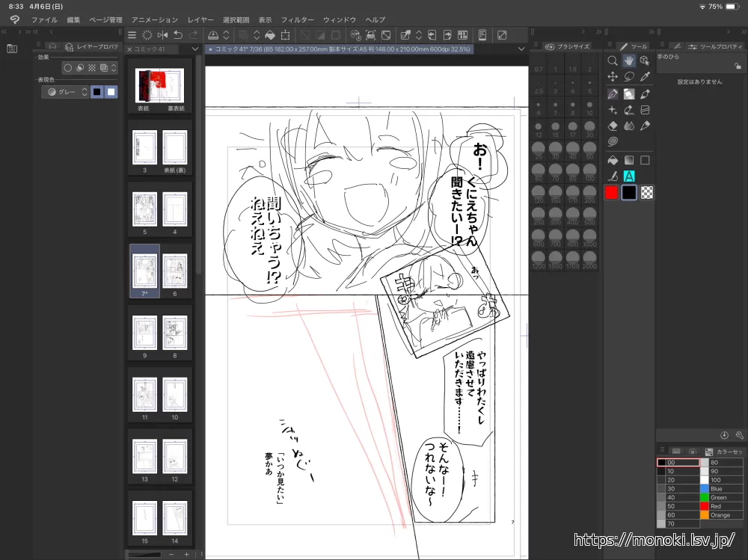Screen dimensions: 748x560
Task: Select the Lasso selection tool
Action: [629, 76]
